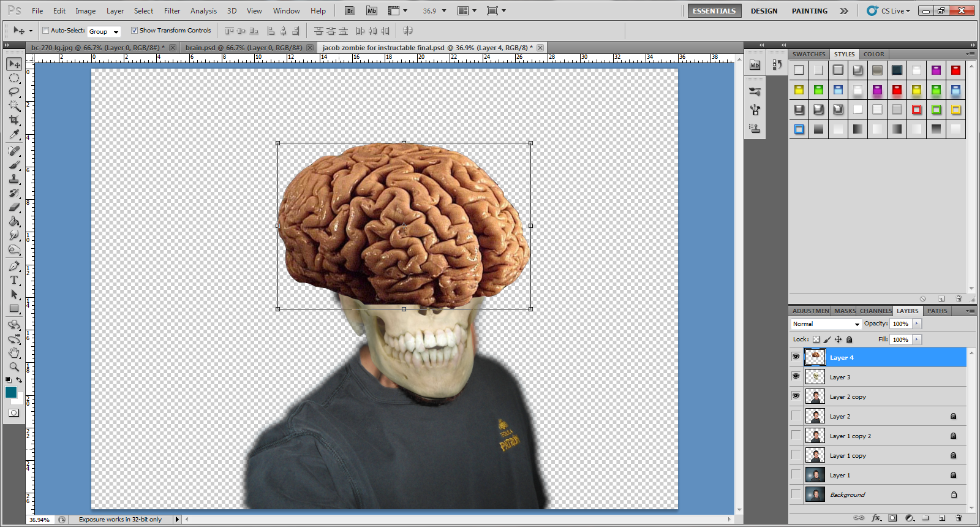
Task: Select the Move tool
Action: click(15, 64)
